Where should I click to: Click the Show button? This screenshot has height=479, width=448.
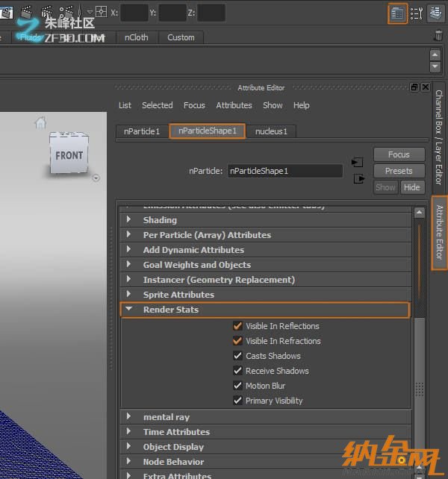click(x=386, y=187)
